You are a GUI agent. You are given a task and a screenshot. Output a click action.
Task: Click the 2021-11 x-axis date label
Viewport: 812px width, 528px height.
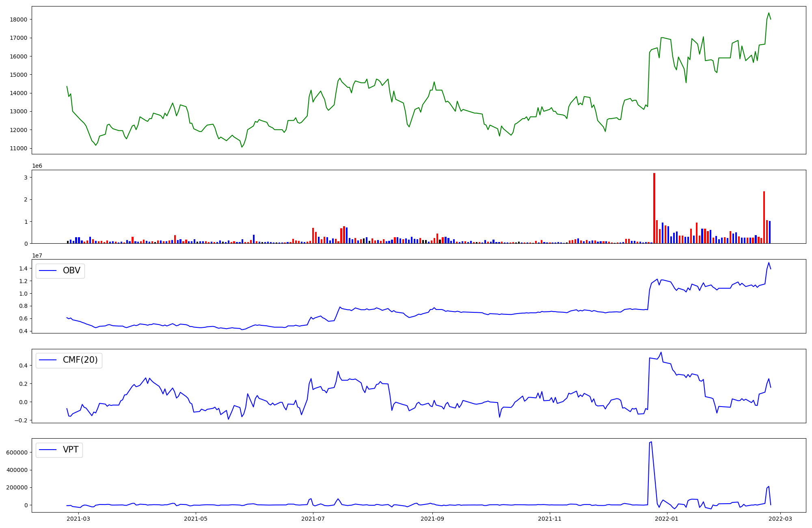(x=550, y=519)
